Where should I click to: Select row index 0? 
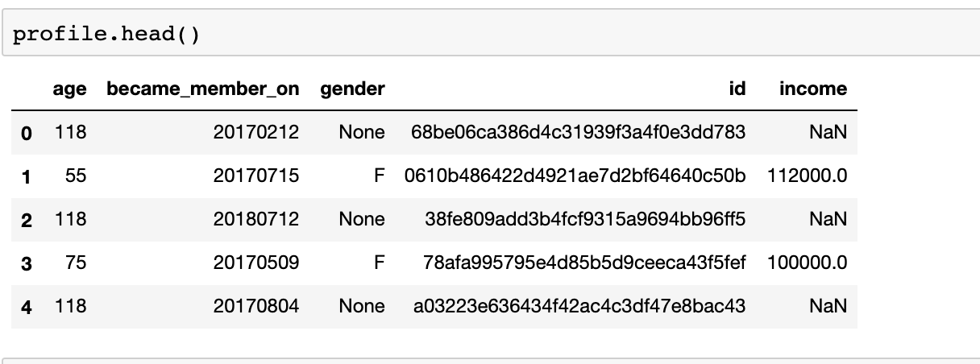coord(26,133)
